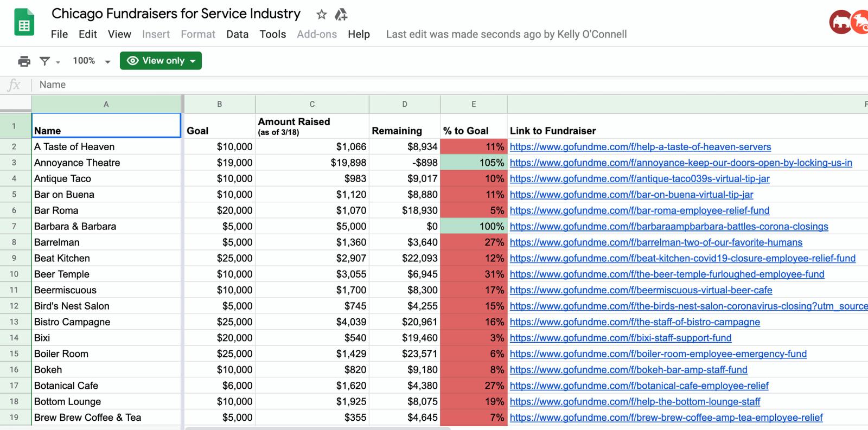Select column B header
This screenshot has width=868, height=430.
[219, 104]
